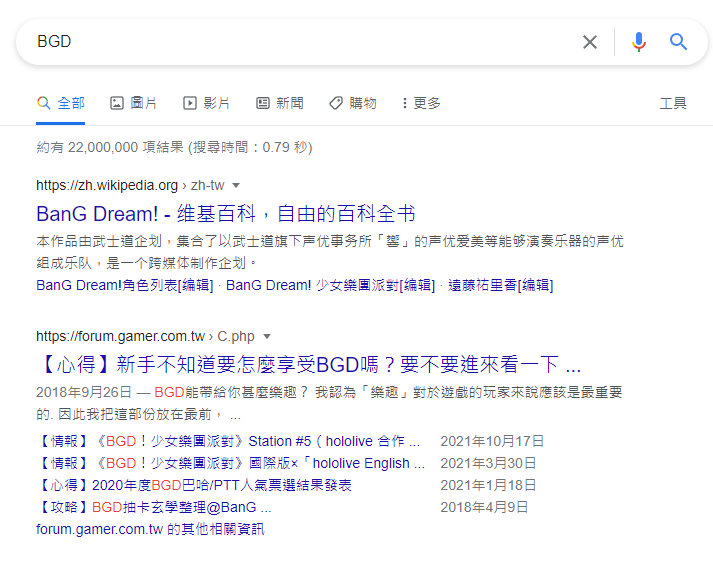This screenshot has width=713, height=581.
Task: Click the date 2021年10月17日
Action: tap(492, 441)
